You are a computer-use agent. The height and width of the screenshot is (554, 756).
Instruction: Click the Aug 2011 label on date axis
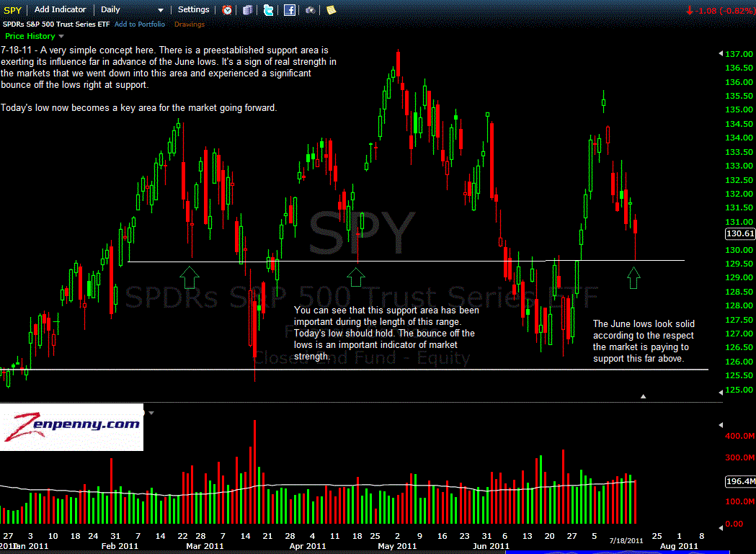coord(679,546)
